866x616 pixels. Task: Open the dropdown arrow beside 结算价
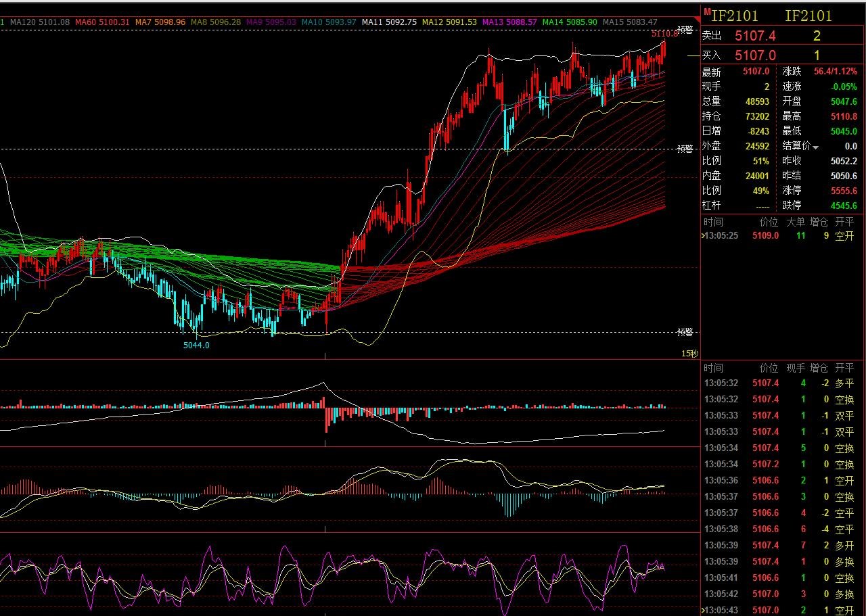(815, 147)
